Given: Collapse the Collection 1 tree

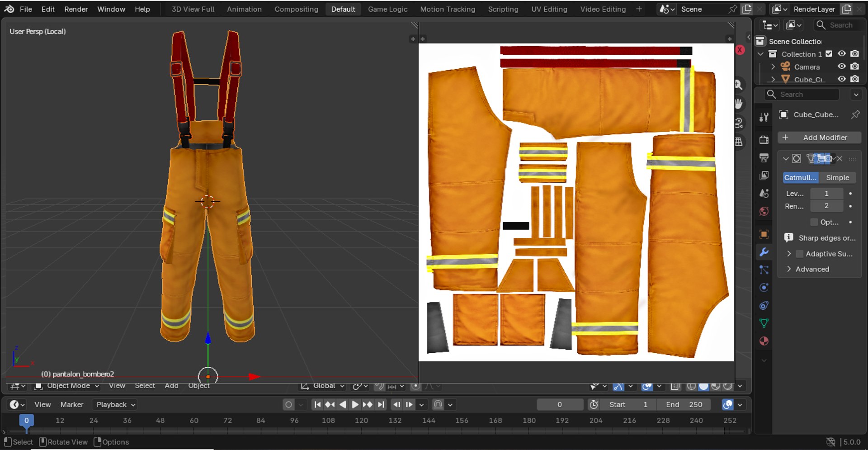Looking at the screenshot, I should 760,54.
